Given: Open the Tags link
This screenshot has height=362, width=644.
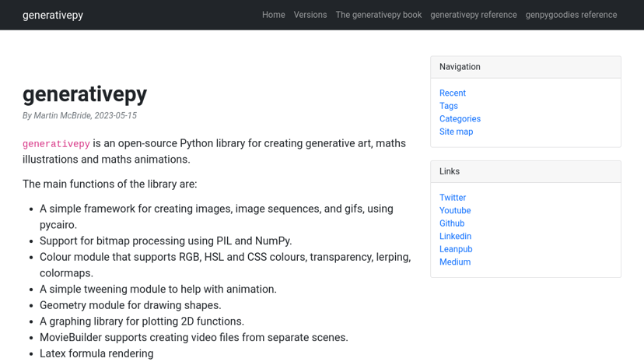Looking at the screenshot, I should click(x=449, y=106).
